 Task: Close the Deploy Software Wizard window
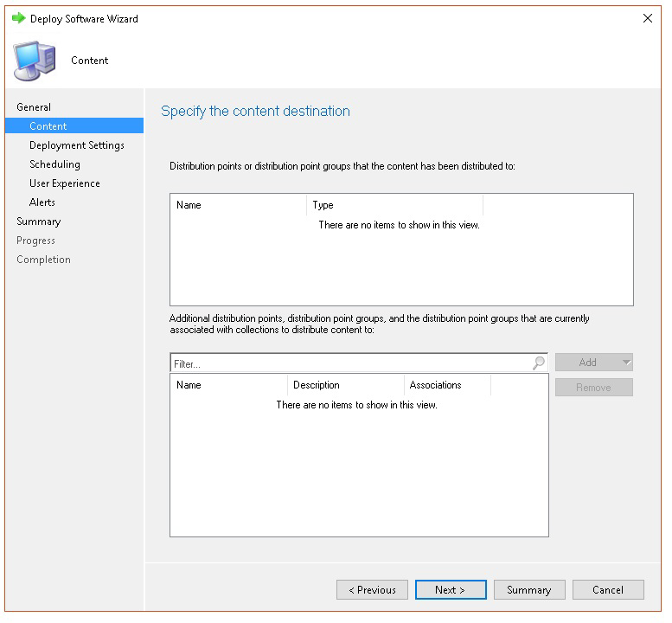(x=648, y=18)
